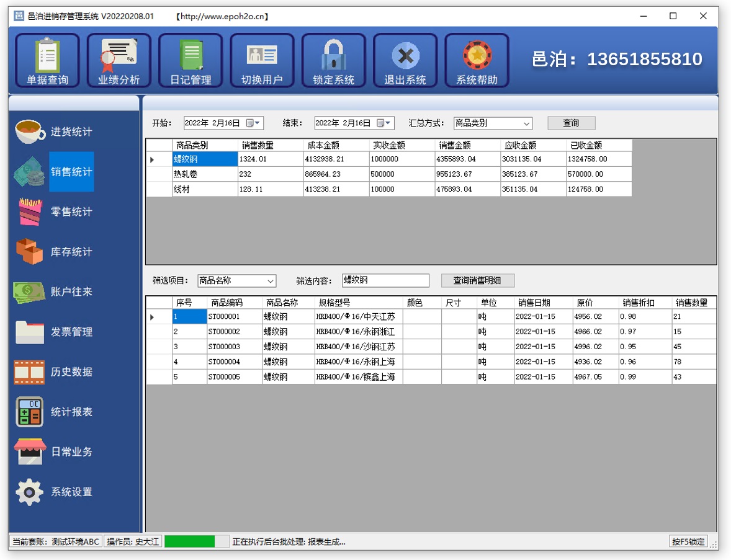This screenshot has width=731, height=560.
Task: Open 单据查询 in the top toolbar
Action: tap(47, 60)
